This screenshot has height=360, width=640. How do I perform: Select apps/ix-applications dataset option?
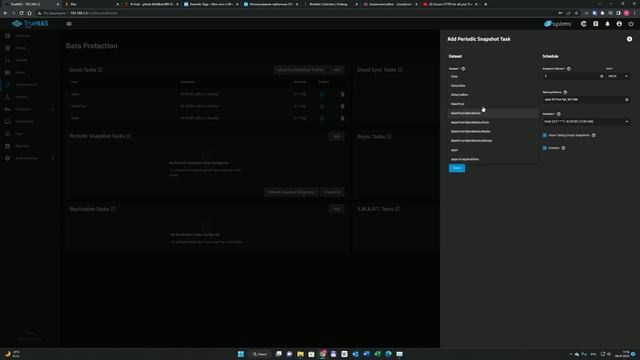tap(493, 159)
